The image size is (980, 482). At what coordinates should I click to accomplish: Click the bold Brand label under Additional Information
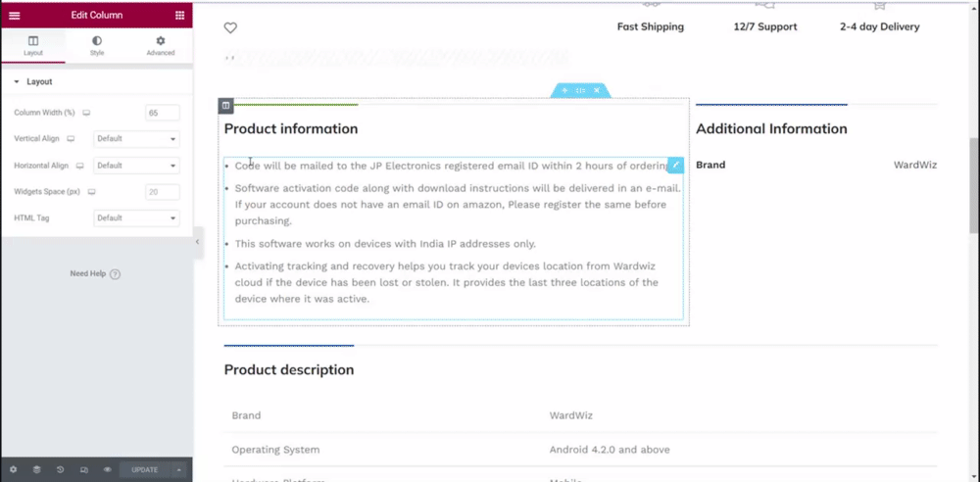click(710, 165)
